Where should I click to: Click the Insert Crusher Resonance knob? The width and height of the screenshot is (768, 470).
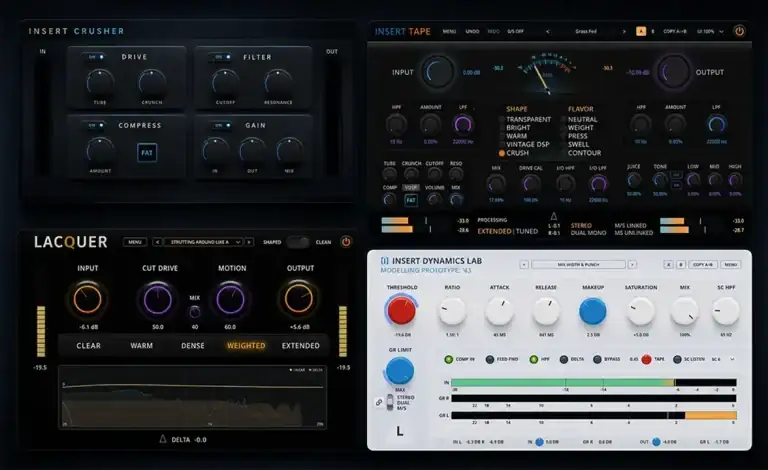(278, 82)
